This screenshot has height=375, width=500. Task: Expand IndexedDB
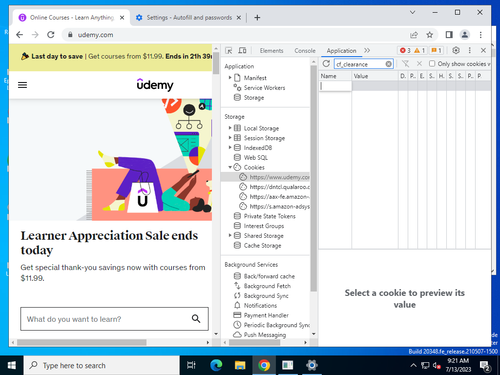tap(230, 147)
